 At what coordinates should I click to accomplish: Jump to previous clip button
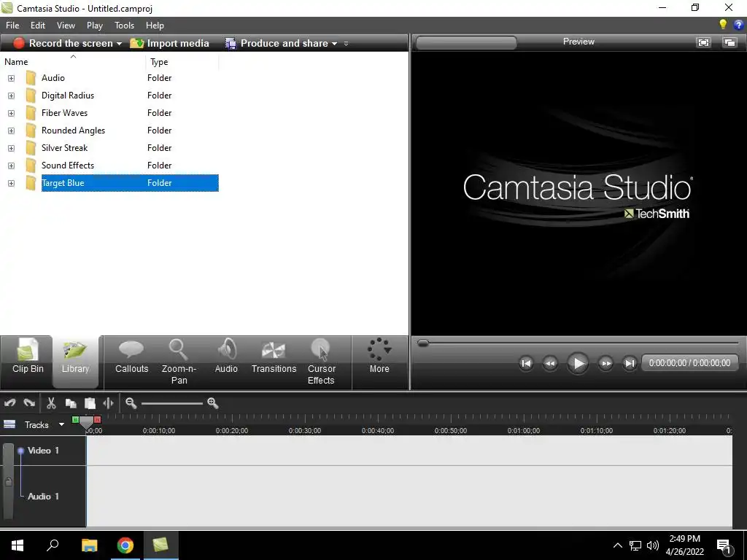tap(526, 363)
